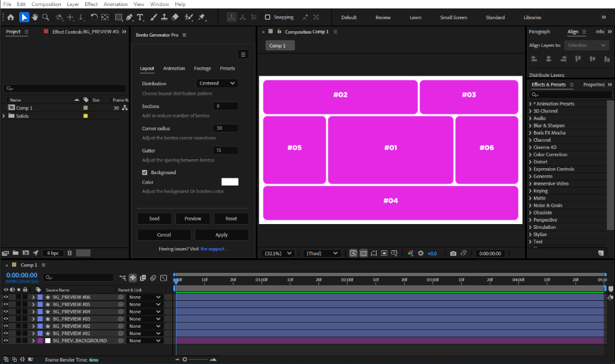
Task: Click the take snapshot camera icon
Action: [x=453, y=253]
